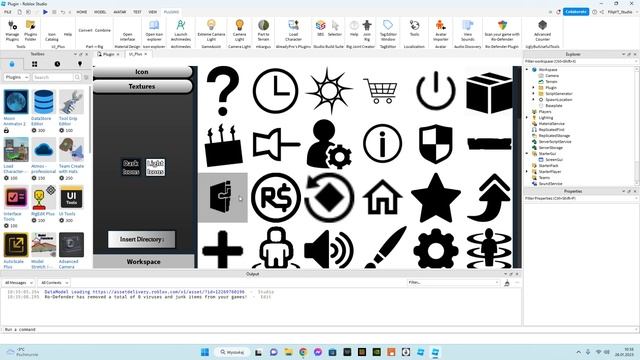The width and height of the screenshot is (640, 360).
Task: Click the Filter workspace field in Explorer
Action: click(x=580, y=61)
